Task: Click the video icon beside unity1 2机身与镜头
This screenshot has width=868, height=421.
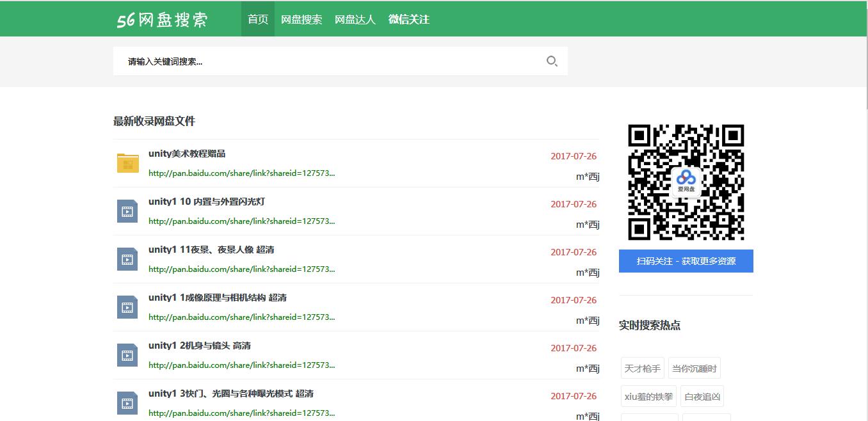Action: tap(127, 354)
